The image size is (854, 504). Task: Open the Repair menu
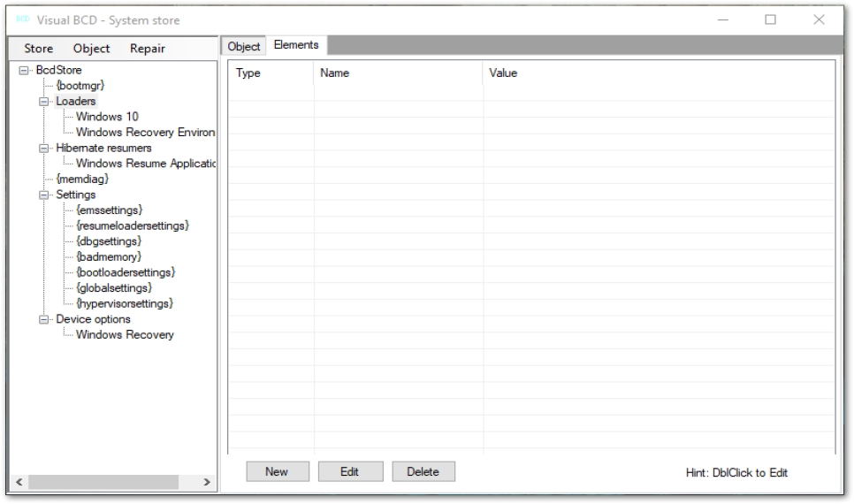[147, 49]
